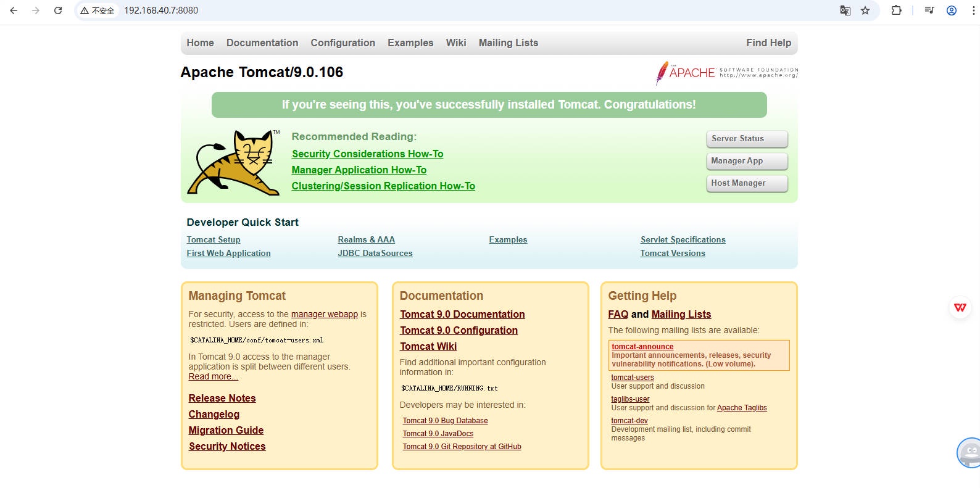Open Tomcat 9.0 Bug Database link
This screenshot has height=488, width=980.
(445, 421)
